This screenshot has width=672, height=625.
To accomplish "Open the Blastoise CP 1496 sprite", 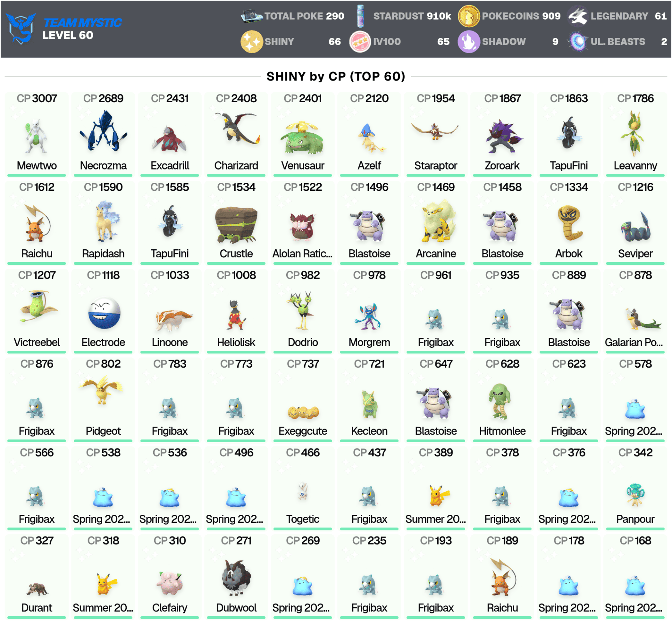I will pyautogui.click(x=367, y=226).
